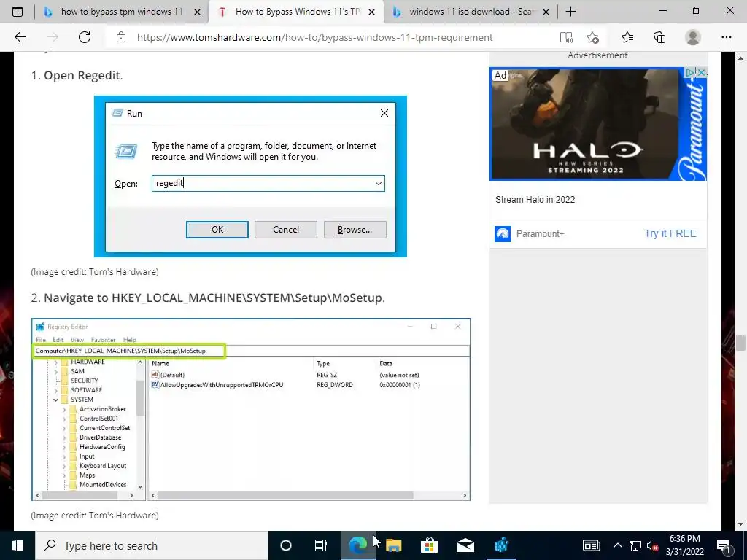The height and width of the screenshot is (560, 747).
Task: Open Cortana circle icon on taskbar
Action: point(285,545)
